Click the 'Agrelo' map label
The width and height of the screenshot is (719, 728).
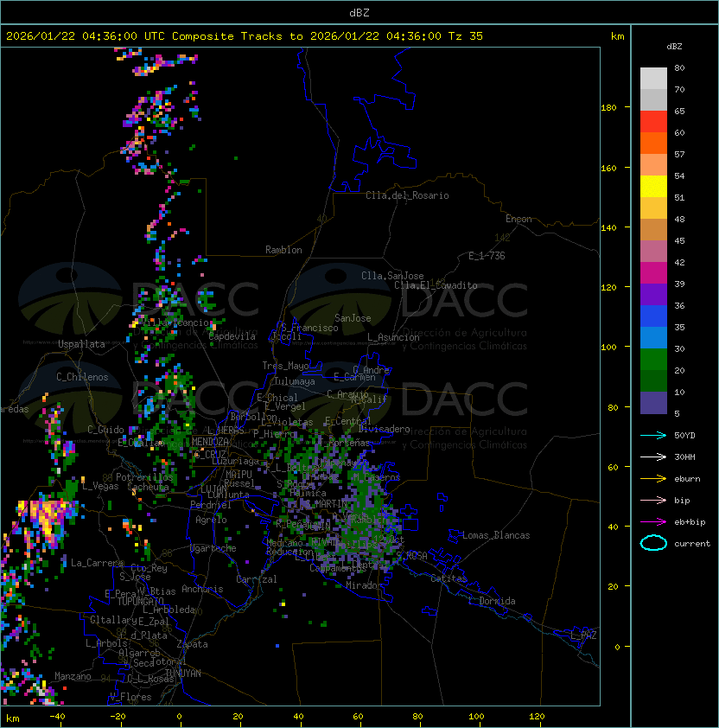point(211,520)
